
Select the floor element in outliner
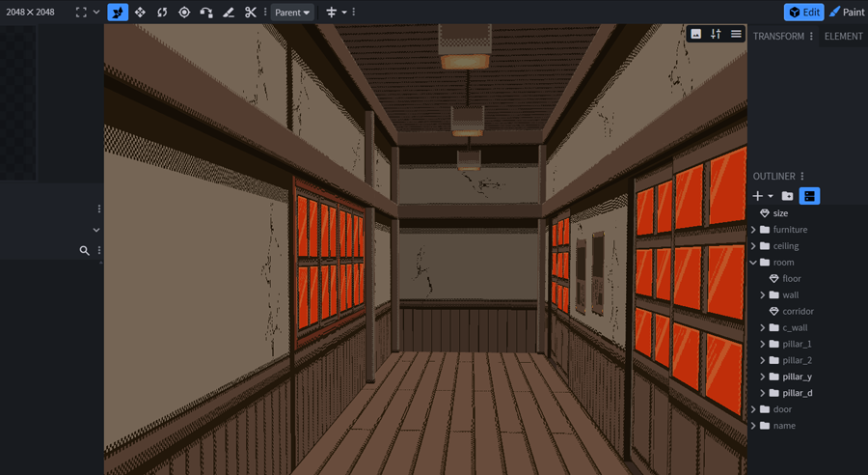click(791, 278)
